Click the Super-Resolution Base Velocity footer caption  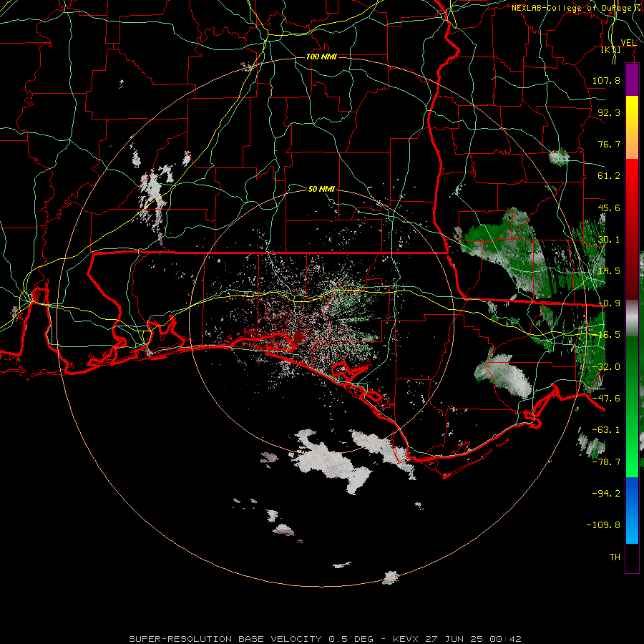click(x=325, y=639)
